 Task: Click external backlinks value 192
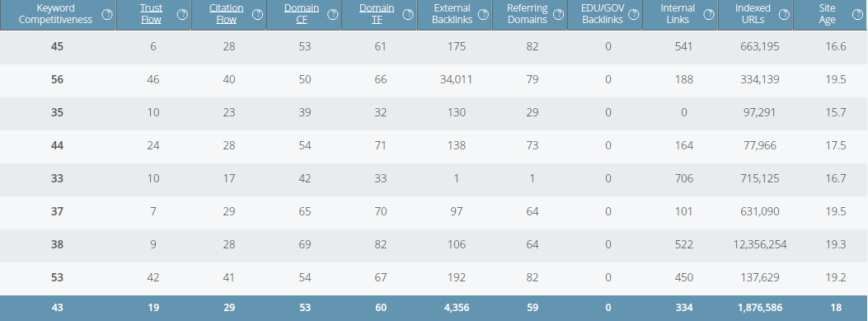[456, 277]
